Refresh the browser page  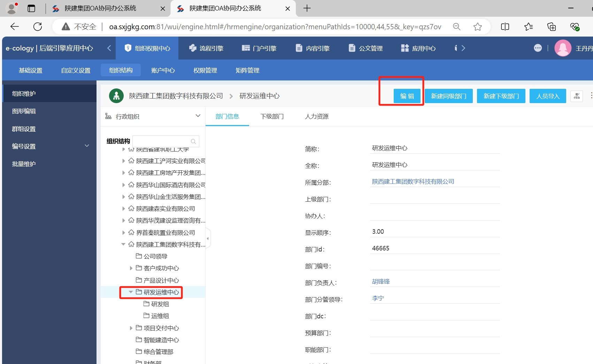[38, 27]
